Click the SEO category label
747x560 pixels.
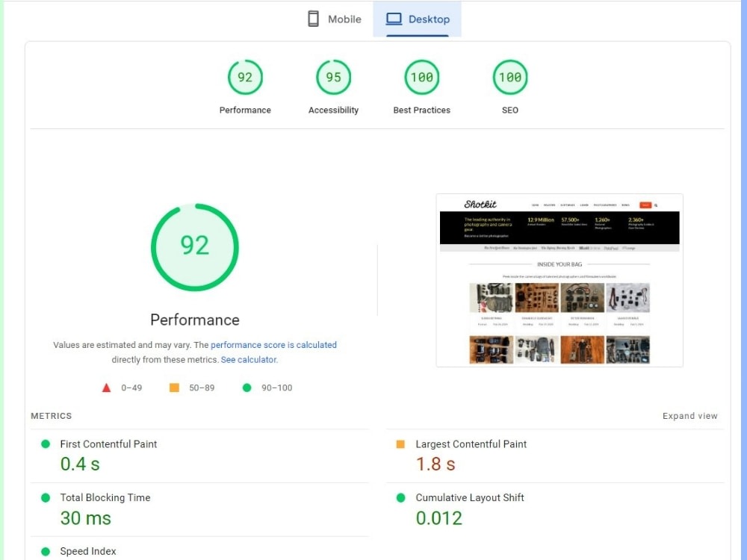pyautogui.click(x=509, y=110)
